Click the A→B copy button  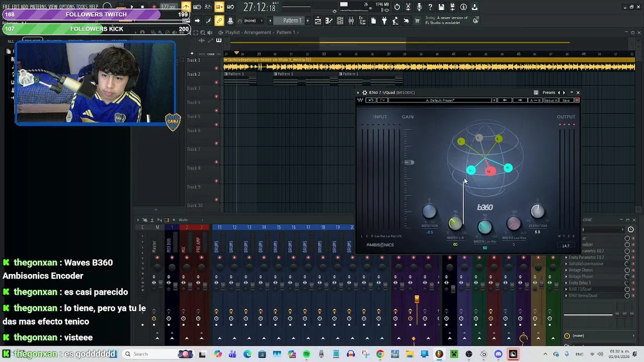pos(535,100)
